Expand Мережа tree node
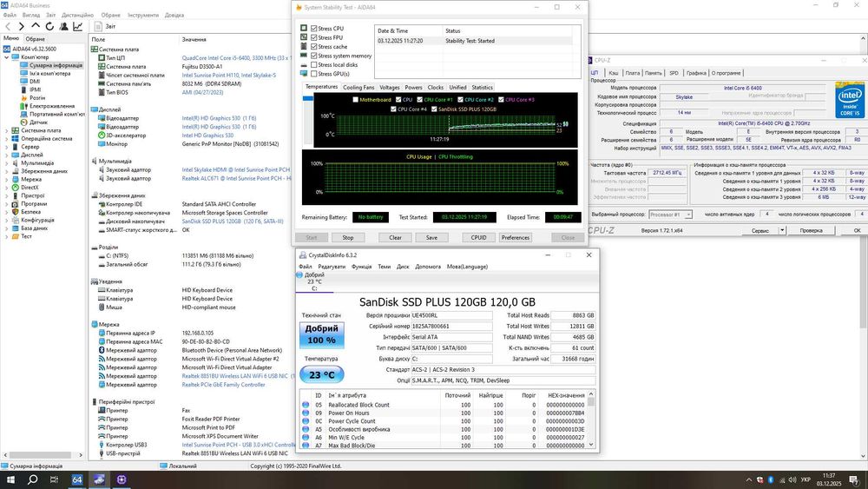The height and width of the screenshot is (489, 868). [x=7, y=180]
